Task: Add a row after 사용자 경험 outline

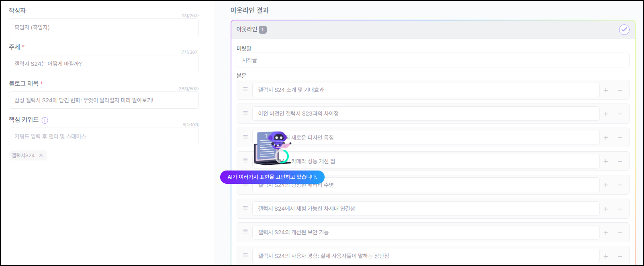Action: click(x=606, y=256)
